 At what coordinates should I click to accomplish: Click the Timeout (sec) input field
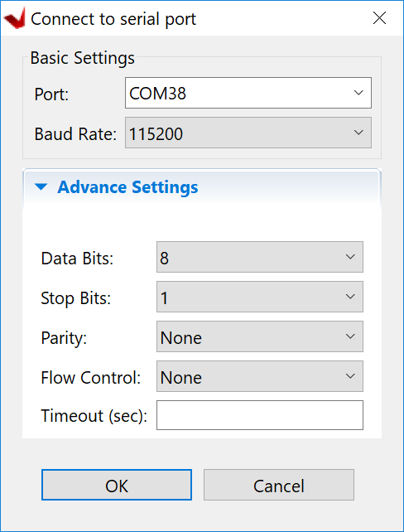click(x=260, y=415)
